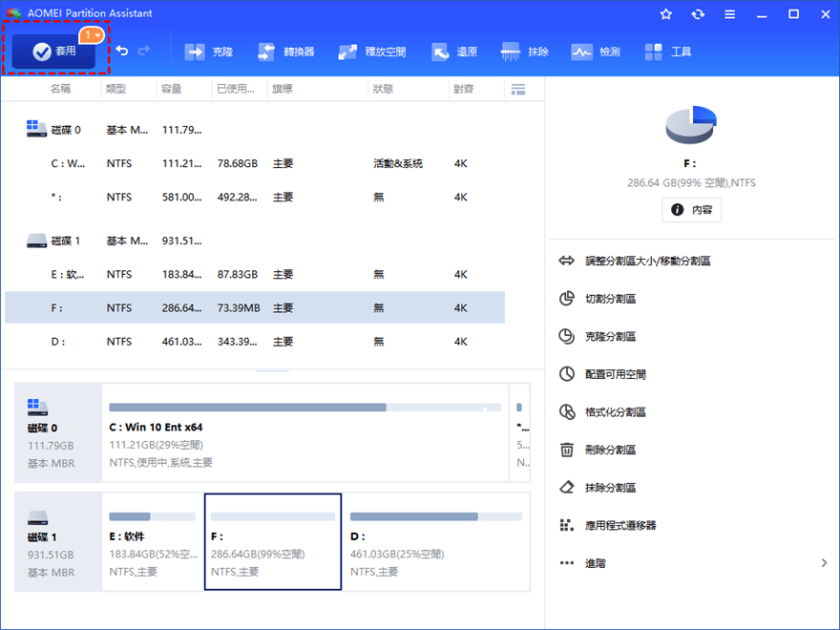Select the 磁碟 0 row in list
This screenshot has width=840, height=630.
255,130
